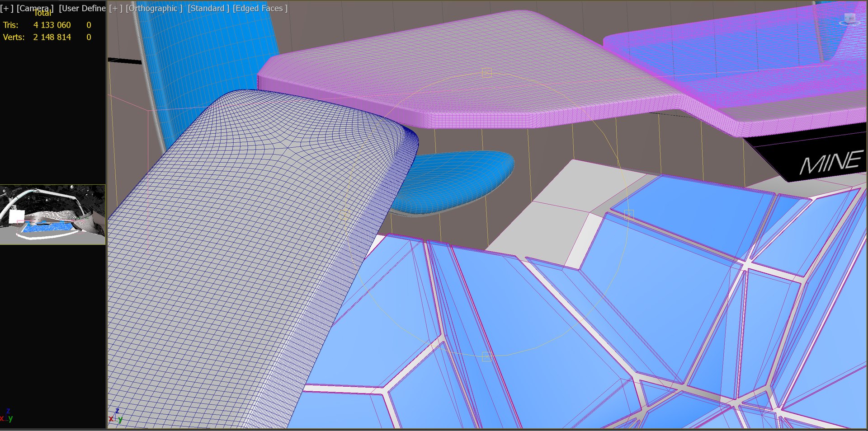Screen dimensions: 868x431
Task: Open the [User Define shading menu label
Action: tap(82, 8)
